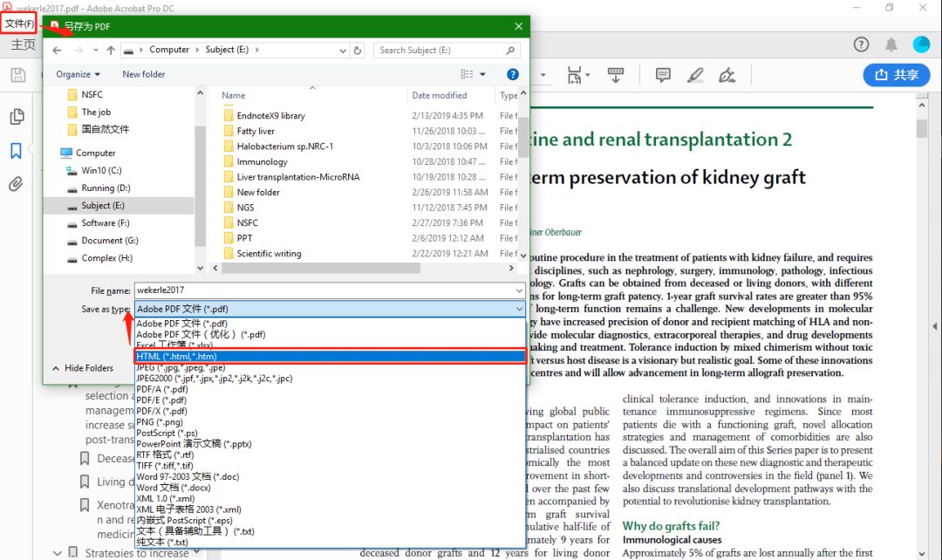
Task: Select the highlighter pen tool
Action: coord(695,75)
